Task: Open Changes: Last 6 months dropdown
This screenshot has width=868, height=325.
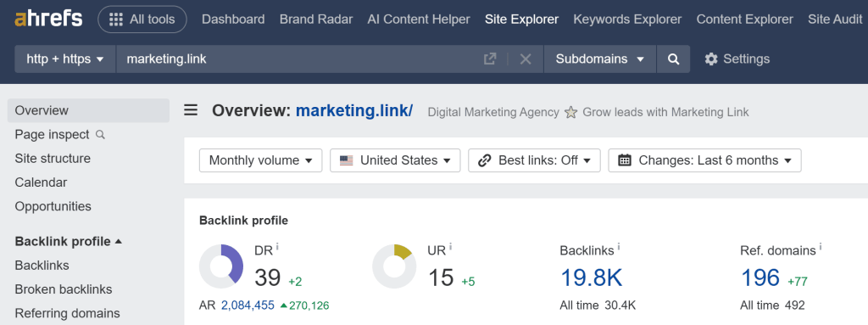Action: (704, 160)
